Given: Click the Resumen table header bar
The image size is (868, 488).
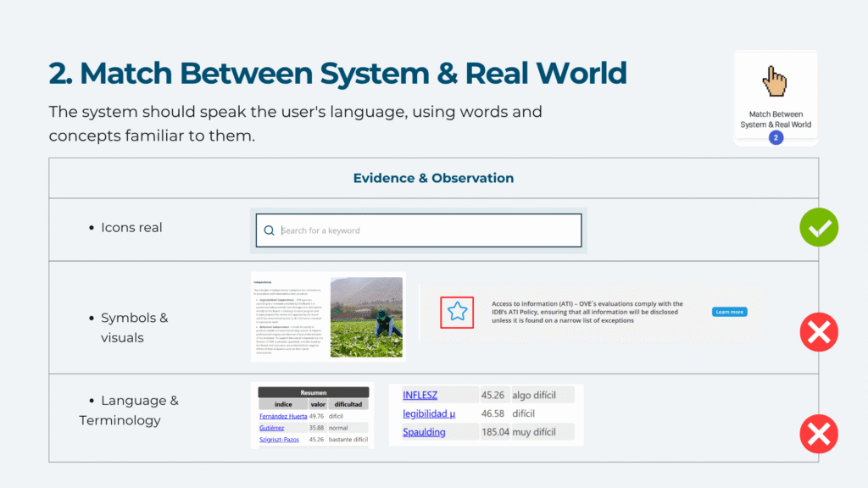Looking at the screenshot, I should 312,393.
